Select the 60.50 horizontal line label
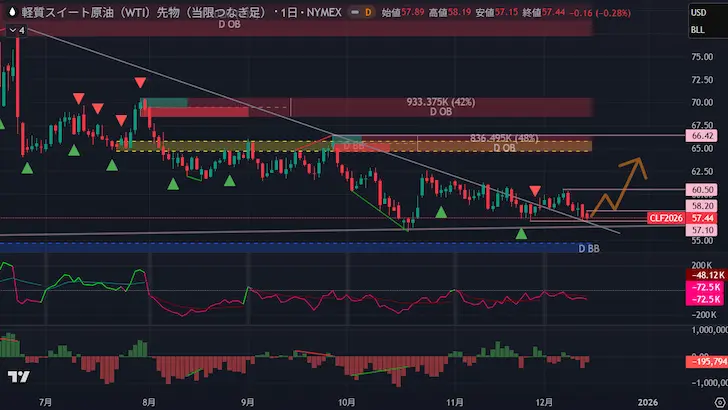Viewport: 728px width, 410px height. (701, 189)
